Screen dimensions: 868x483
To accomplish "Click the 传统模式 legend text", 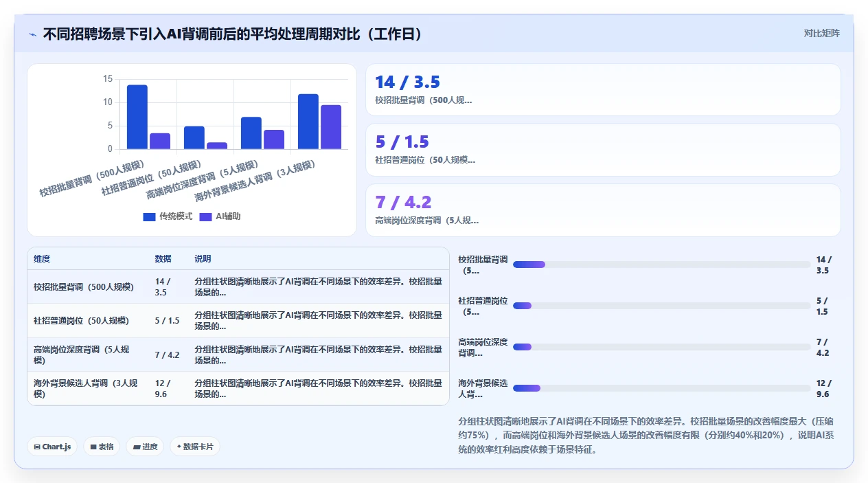I will 176,216.
